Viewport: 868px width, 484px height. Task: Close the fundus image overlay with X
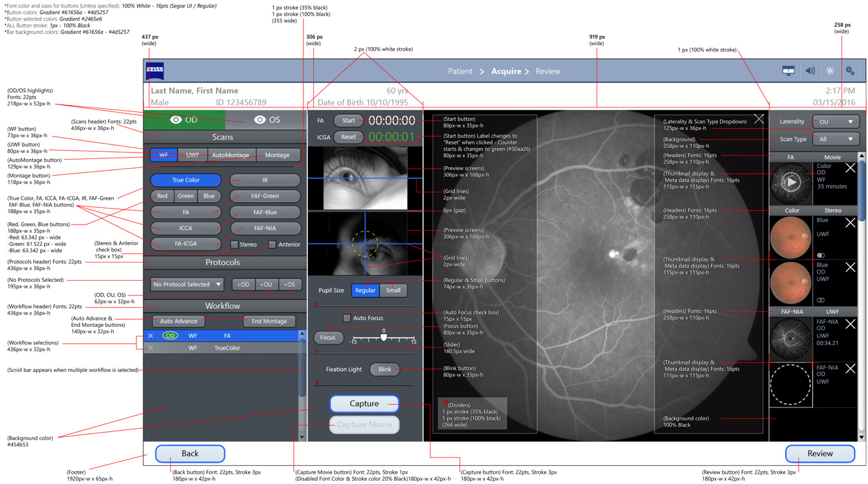tap(759, 119)
